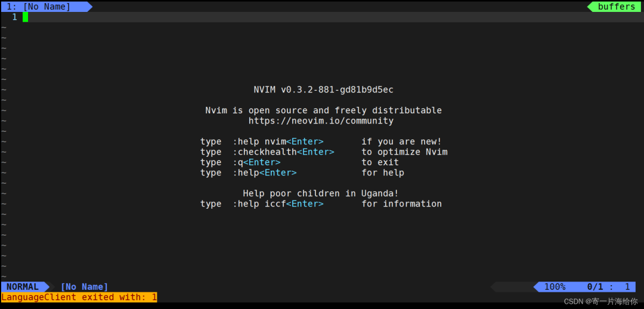Place cursor on the green cursor block

coord(25,17)
